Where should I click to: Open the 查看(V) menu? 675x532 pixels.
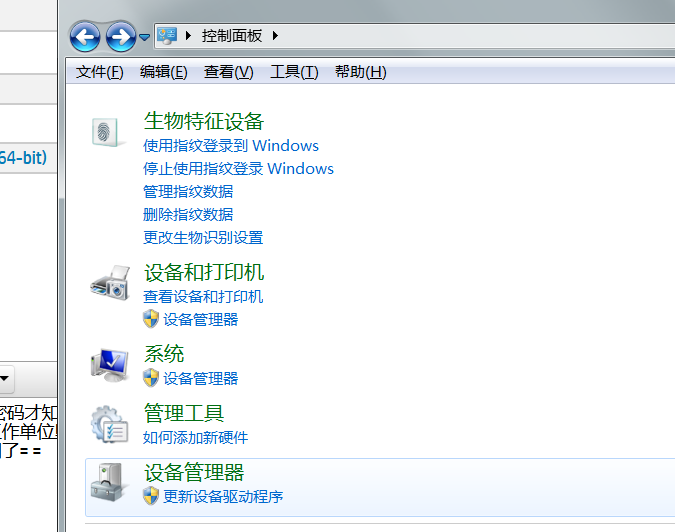228,72
